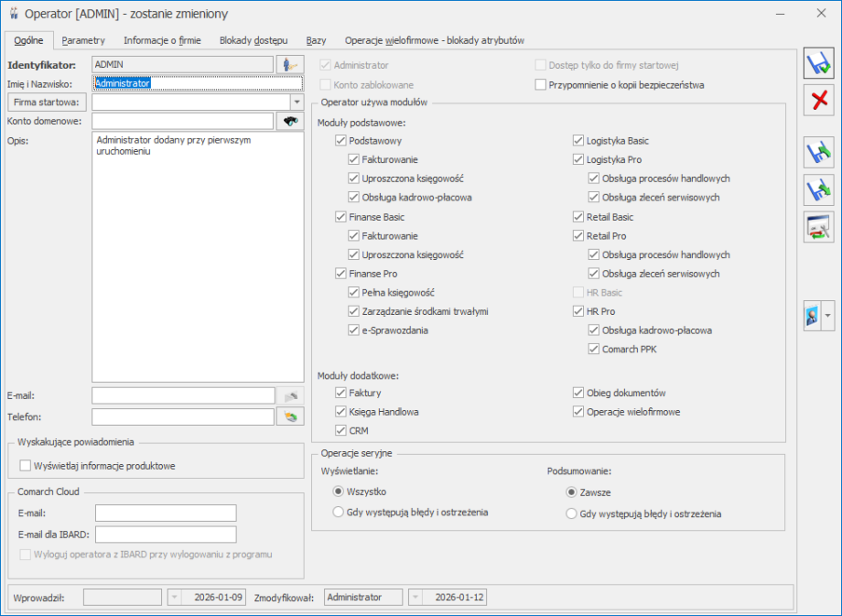Click binoculars icon beside Konto domenowe
Screen dimensions: 842x616
(290, 121)
